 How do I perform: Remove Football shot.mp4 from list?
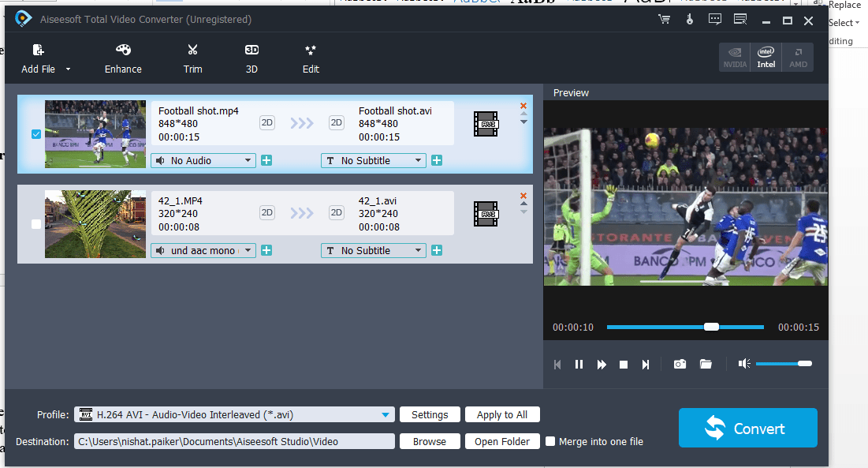pos(523,106)
